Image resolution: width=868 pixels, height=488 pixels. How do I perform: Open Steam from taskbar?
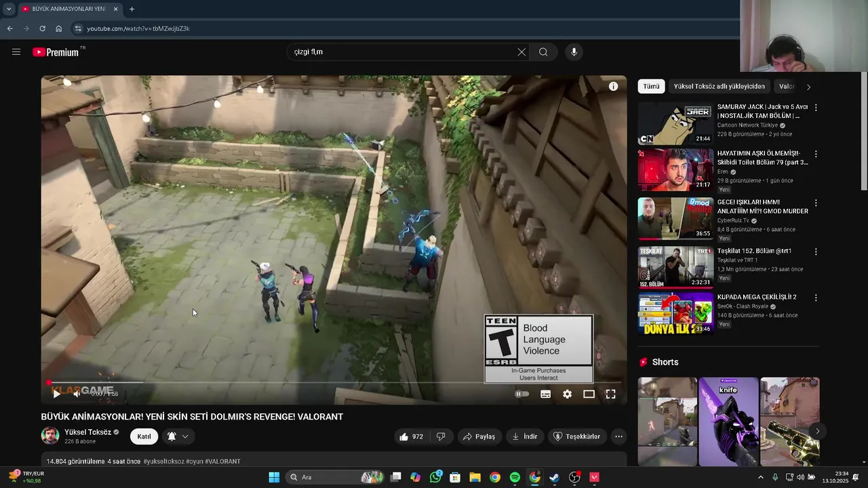coord(554,477)
